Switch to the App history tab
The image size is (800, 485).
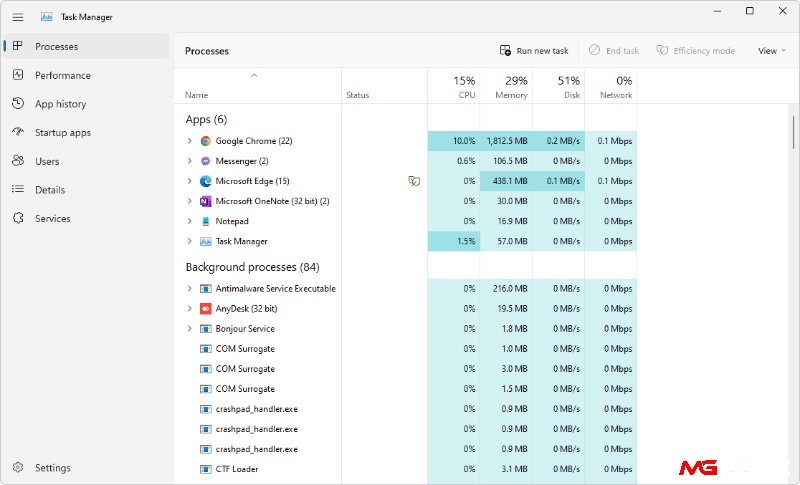(x=86, y=104)
